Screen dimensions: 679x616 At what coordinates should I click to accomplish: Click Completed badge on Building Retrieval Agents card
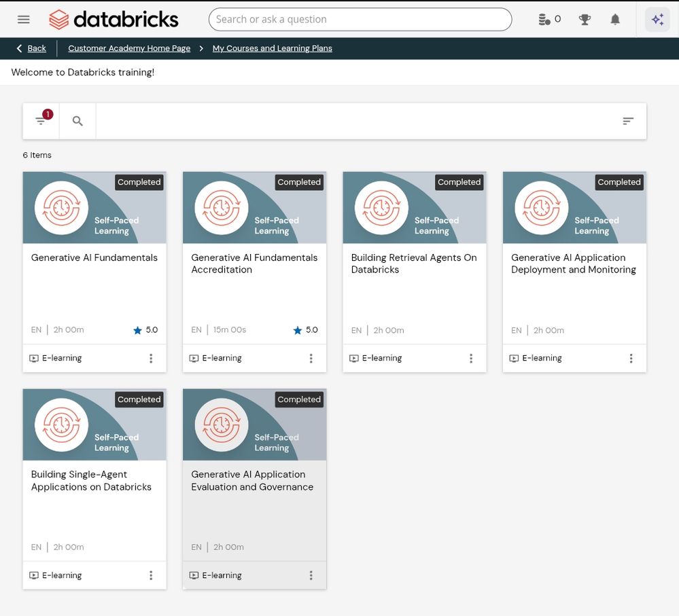click(459, 182)
